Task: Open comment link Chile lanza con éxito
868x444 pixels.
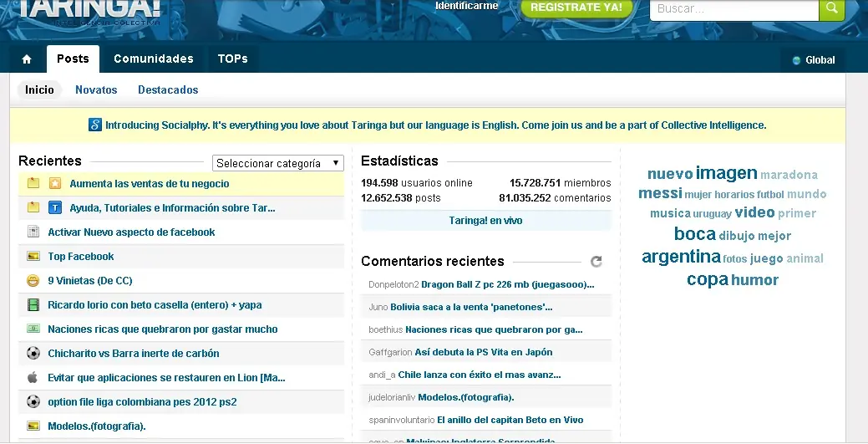Action: [x=480, y=375]
